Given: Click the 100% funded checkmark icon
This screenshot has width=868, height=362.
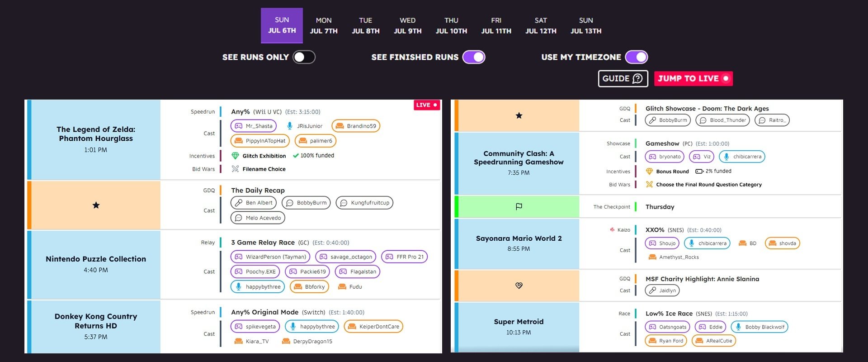Looking at the screenshot, I should pyautogui.click(x=296, y=156).
